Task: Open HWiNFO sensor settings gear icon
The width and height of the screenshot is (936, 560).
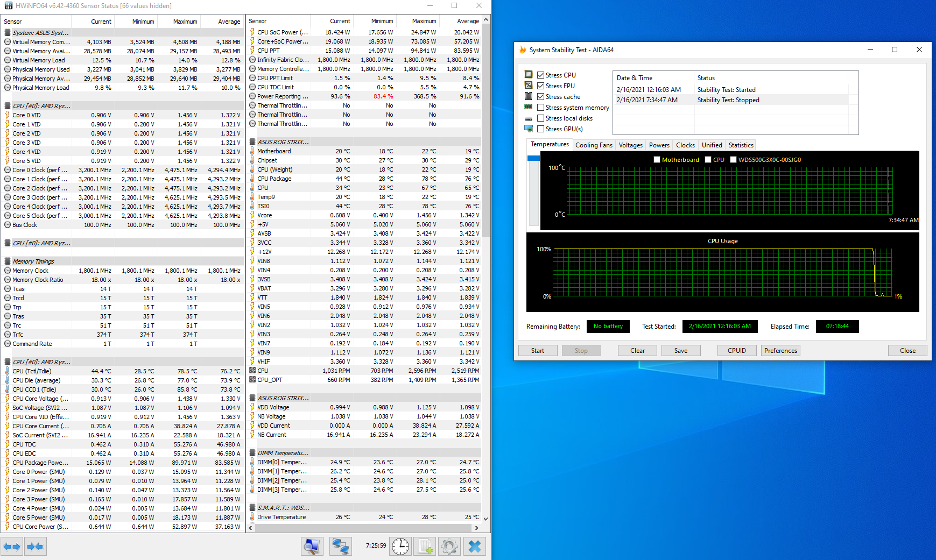Action: pos(449,547)
